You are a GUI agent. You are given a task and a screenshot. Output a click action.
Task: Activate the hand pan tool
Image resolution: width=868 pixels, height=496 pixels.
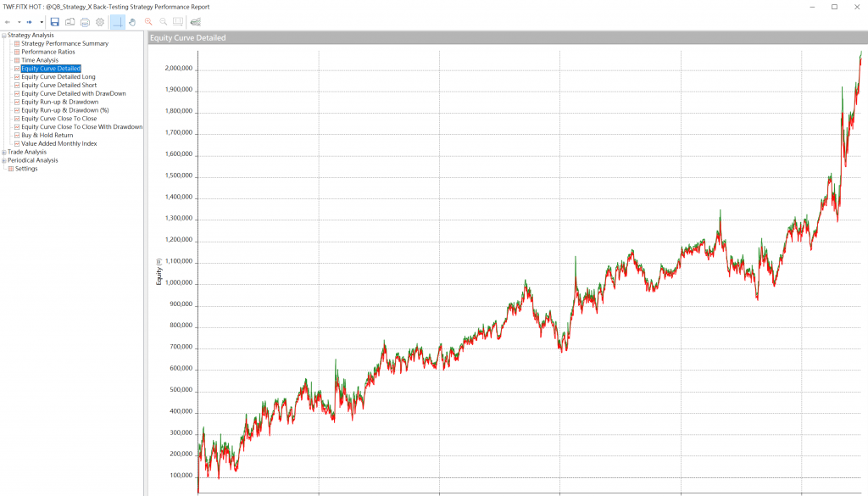[132, 21]
